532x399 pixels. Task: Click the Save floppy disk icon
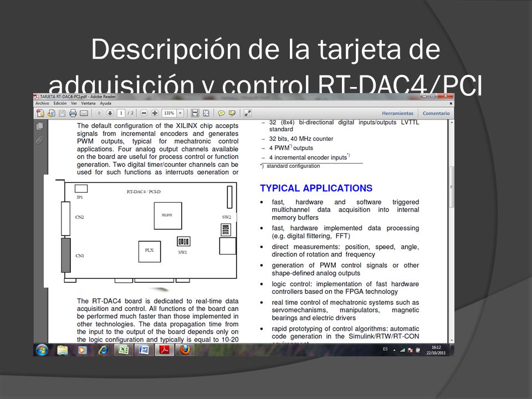62,113
